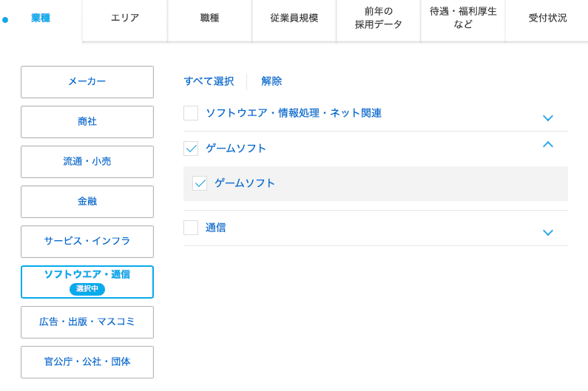Viewport: 588px width, 391px height.
Task: Open the 待遇・福利厚生など tab
Action: point(463,18)
